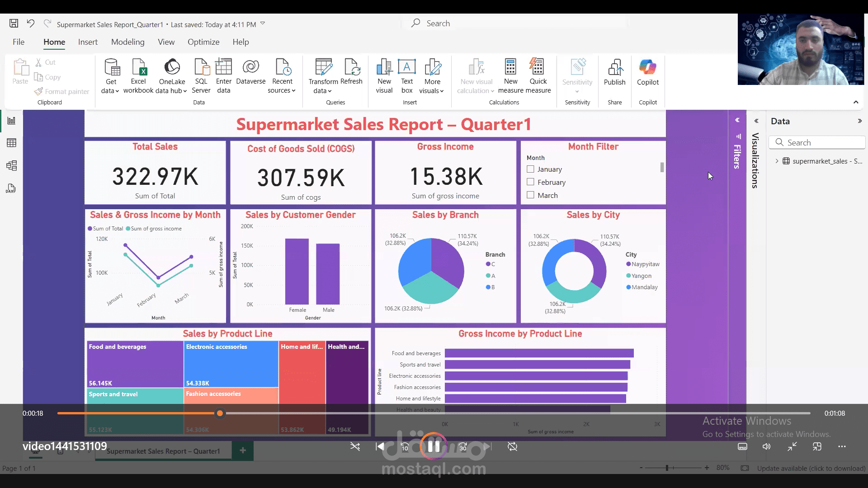
Task: Import an Excel workbook
Action: [x=138, y=75]
